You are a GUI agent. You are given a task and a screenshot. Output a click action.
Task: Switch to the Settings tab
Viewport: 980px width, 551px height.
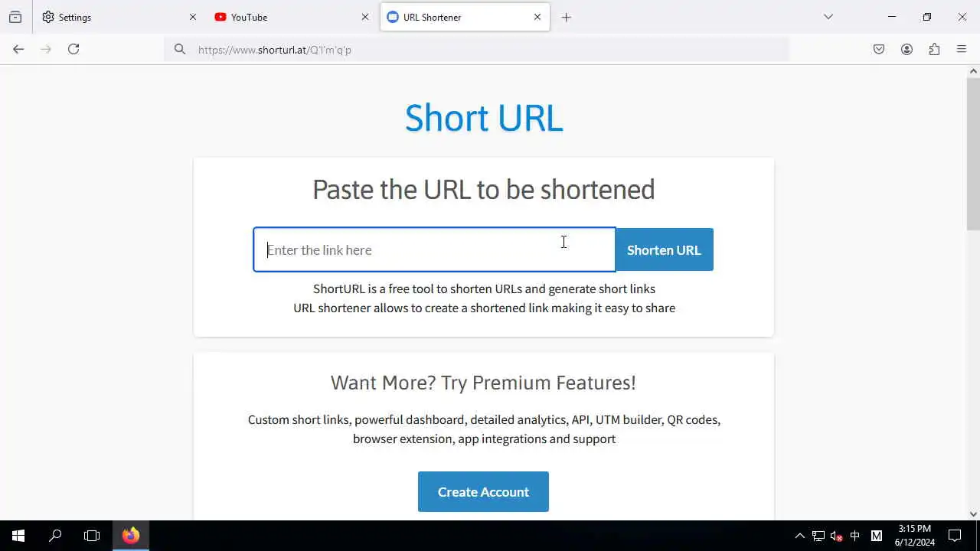(119, 17)
